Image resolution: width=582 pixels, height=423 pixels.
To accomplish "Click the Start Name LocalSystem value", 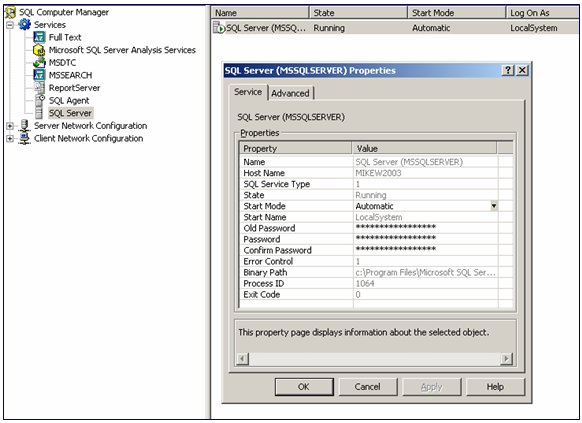I will [x=379, y=217].
